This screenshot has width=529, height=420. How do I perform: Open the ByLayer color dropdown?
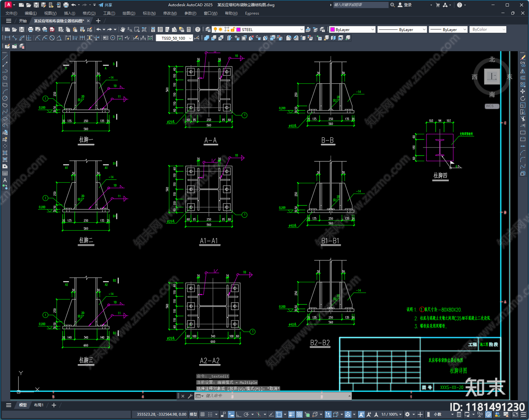(x=373, y=29)
